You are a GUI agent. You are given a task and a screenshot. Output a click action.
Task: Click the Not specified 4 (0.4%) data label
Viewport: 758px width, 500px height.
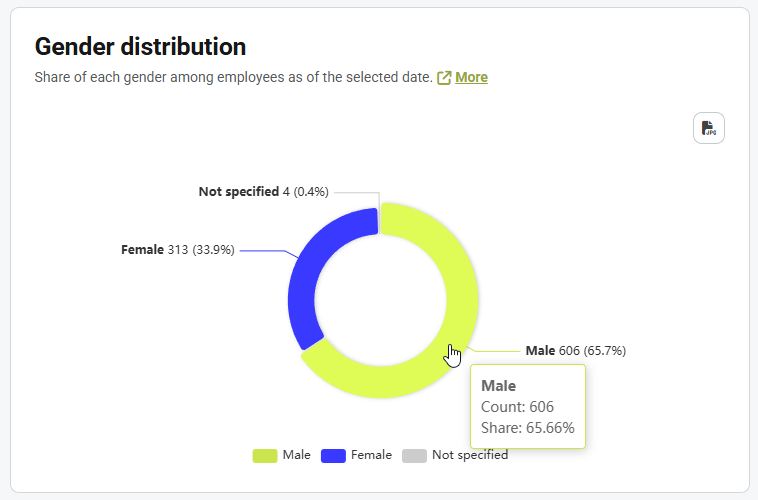(263, 191)
